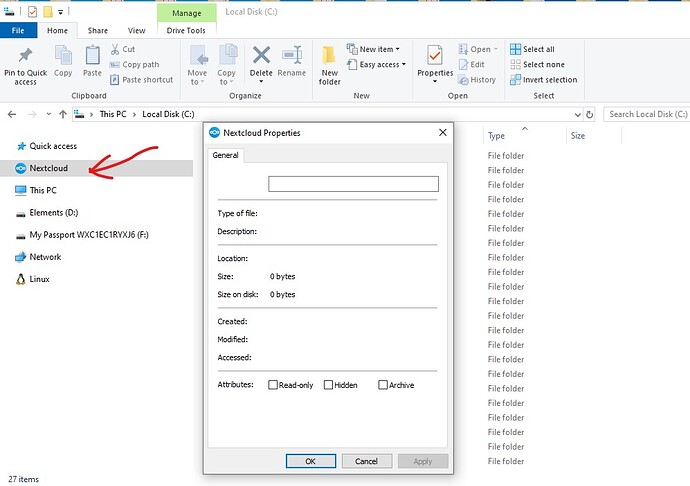This screenshot has width=690, height=486.
Task: Open the Properties dropdown arrow
Action: pyautogui.click(x=435, y=81)
